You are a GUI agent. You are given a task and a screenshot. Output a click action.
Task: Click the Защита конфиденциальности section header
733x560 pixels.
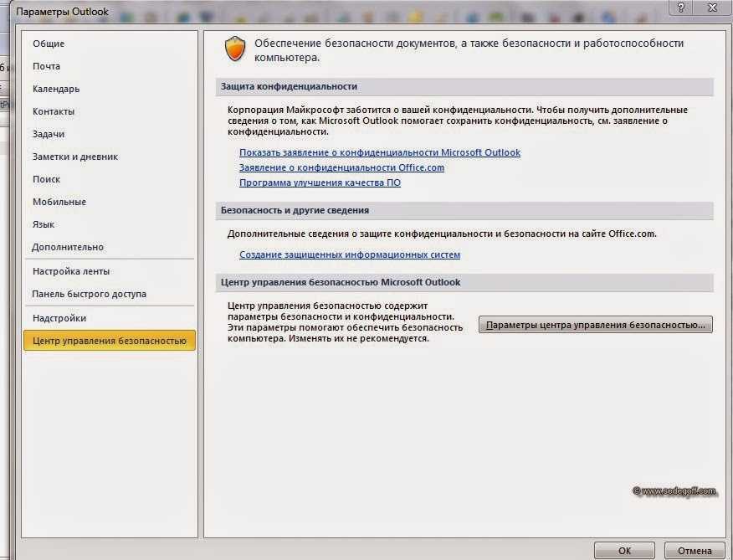tap(464, 86)
